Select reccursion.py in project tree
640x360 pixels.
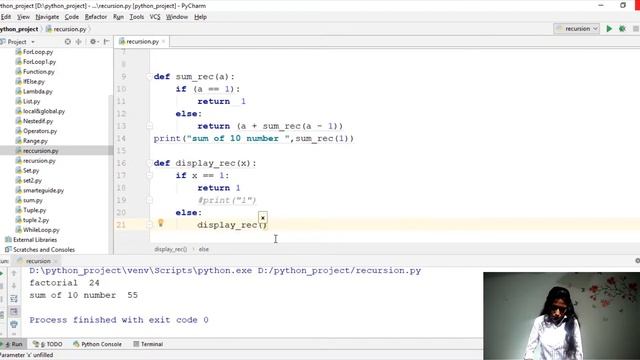tap(37, 151)
